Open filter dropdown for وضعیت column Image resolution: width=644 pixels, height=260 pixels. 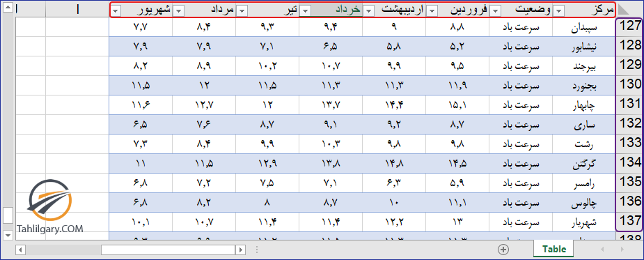click(496, 11)
